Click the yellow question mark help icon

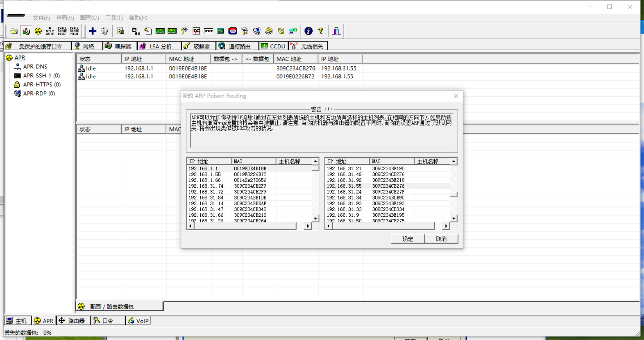pyautogui.click(x=321, y=31)
